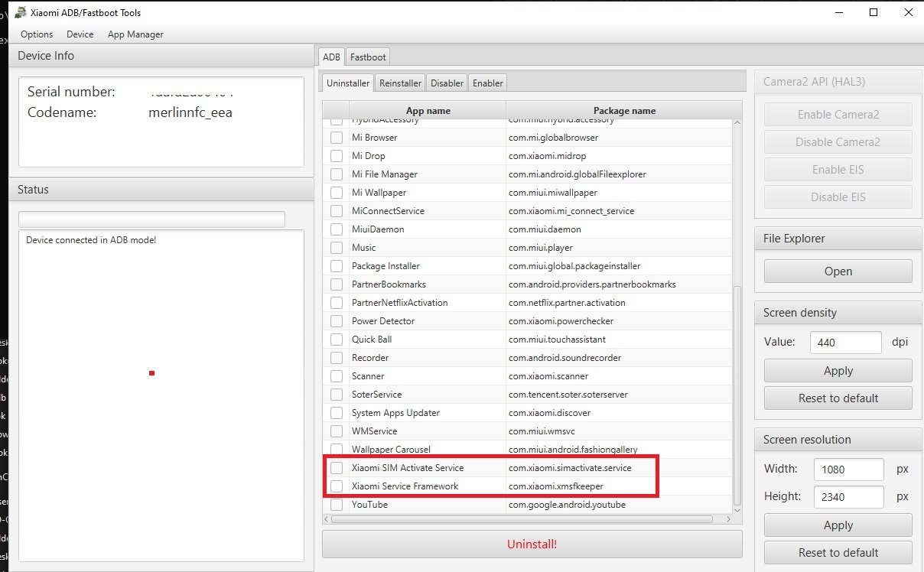Select package com.google.android.youtube
Viewport: 924px width, 572px height.
coord(567,505)
